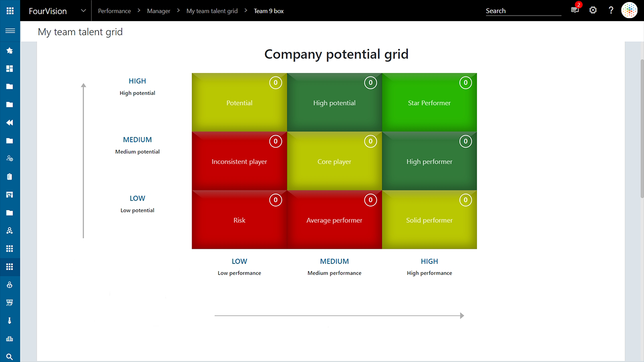644x362 pixels.
Task: Open the High performer grid box
Action: pyautogui.click(x=429, y=161)
